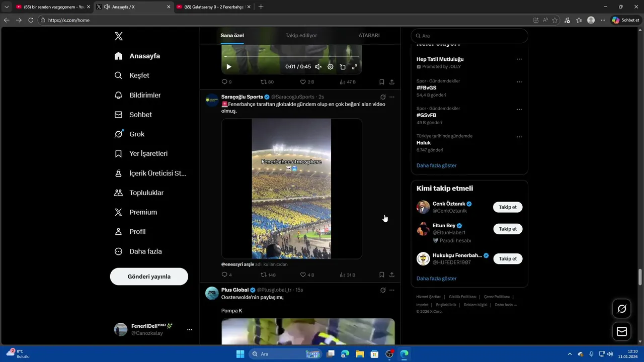This screenshot has height=362, width=644.
Task: Open İçerik Üreticisi Stüdyosu
Action: [150, 173]
